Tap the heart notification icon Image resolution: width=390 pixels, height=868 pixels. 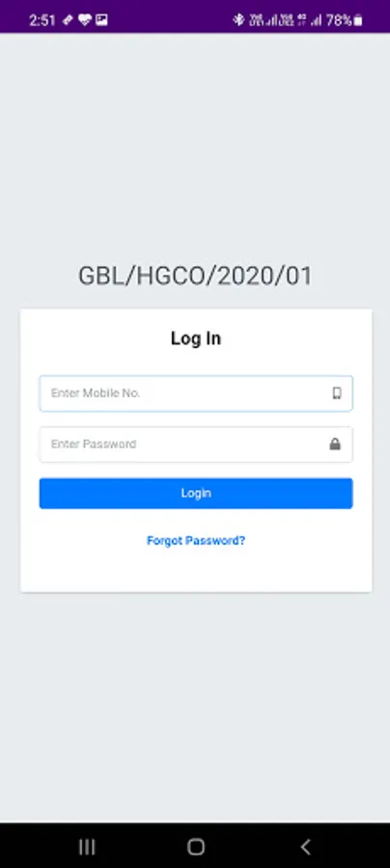(84, 20)
